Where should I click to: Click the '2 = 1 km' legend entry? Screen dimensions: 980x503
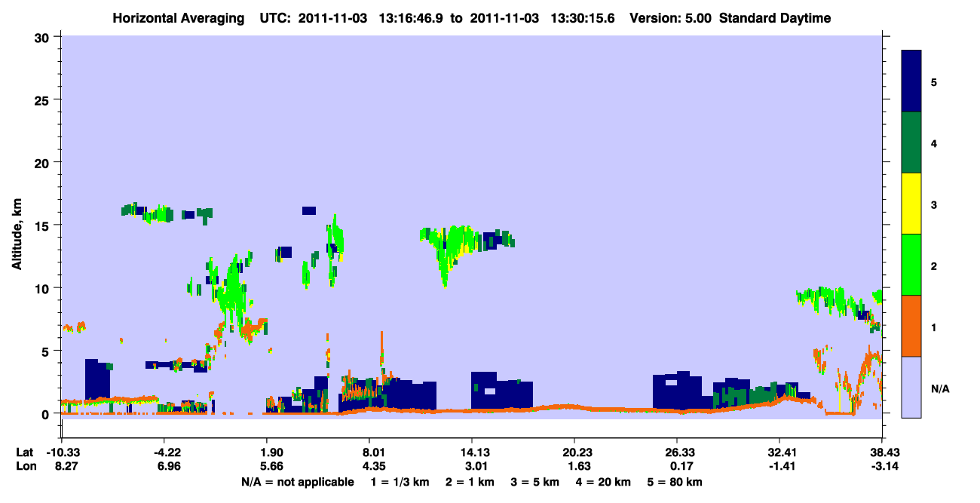471,482
